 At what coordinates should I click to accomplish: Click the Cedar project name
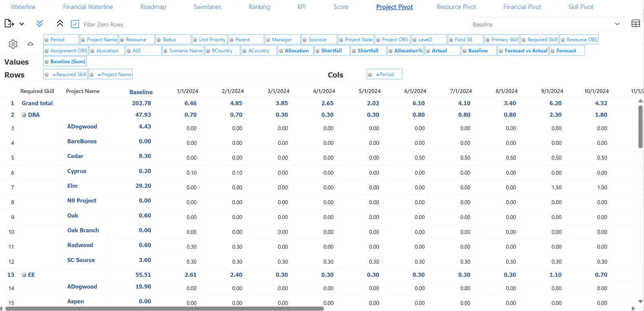75,156
